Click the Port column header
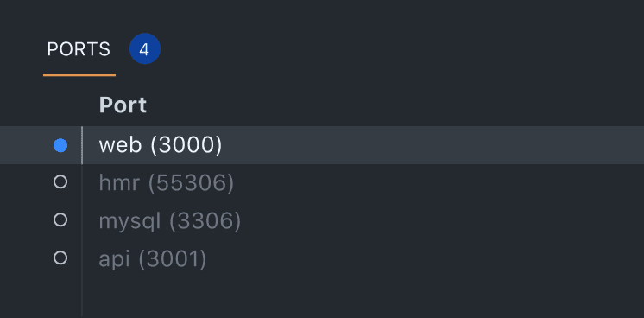This screenshot has width=644, height=318. click(123, 105)
